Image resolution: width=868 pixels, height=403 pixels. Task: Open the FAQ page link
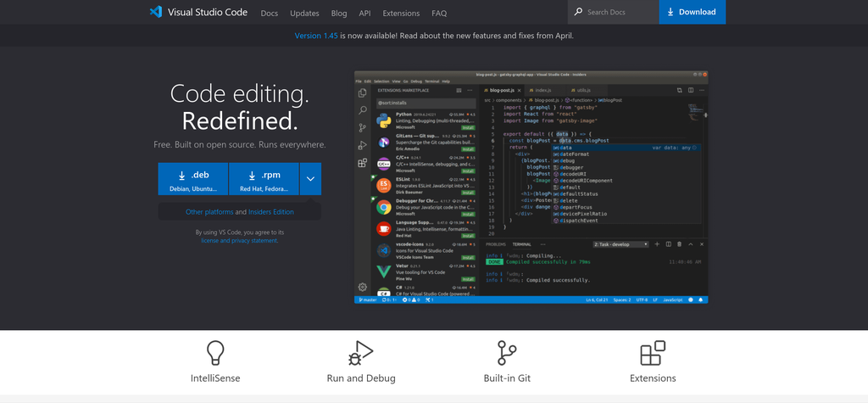coord(439,14)
